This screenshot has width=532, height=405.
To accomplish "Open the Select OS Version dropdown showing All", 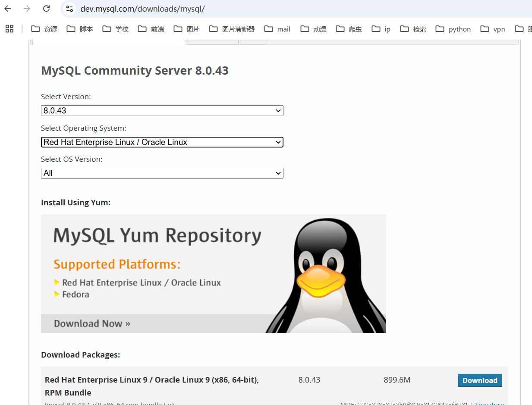I will (162, 173).
